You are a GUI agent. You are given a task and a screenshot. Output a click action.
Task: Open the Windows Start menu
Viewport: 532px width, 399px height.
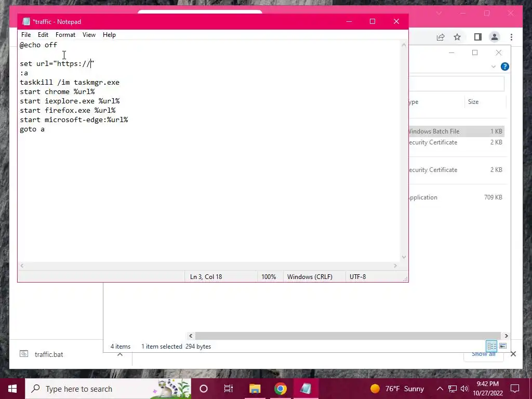tap(12, 389)
